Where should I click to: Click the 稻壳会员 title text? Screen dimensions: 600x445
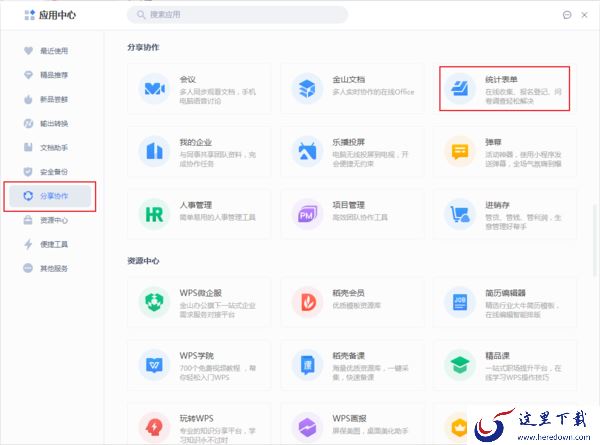point(348,293)
